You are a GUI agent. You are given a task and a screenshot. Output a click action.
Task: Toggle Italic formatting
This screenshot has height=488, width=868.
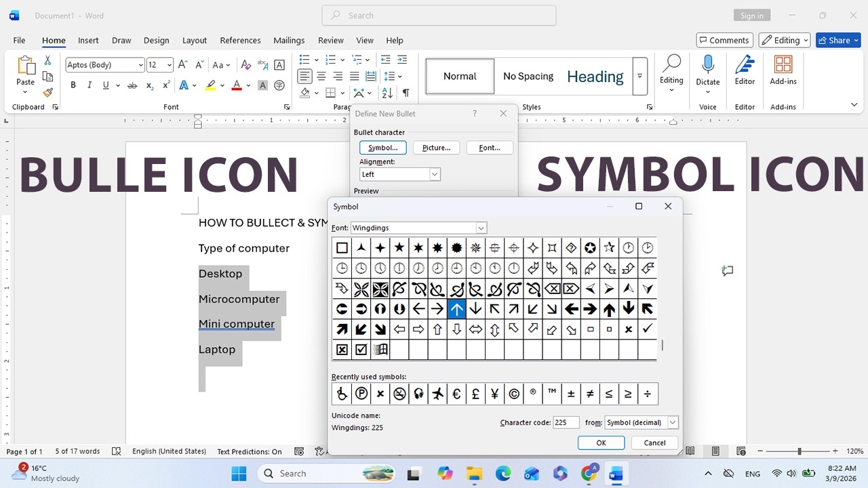90,85
